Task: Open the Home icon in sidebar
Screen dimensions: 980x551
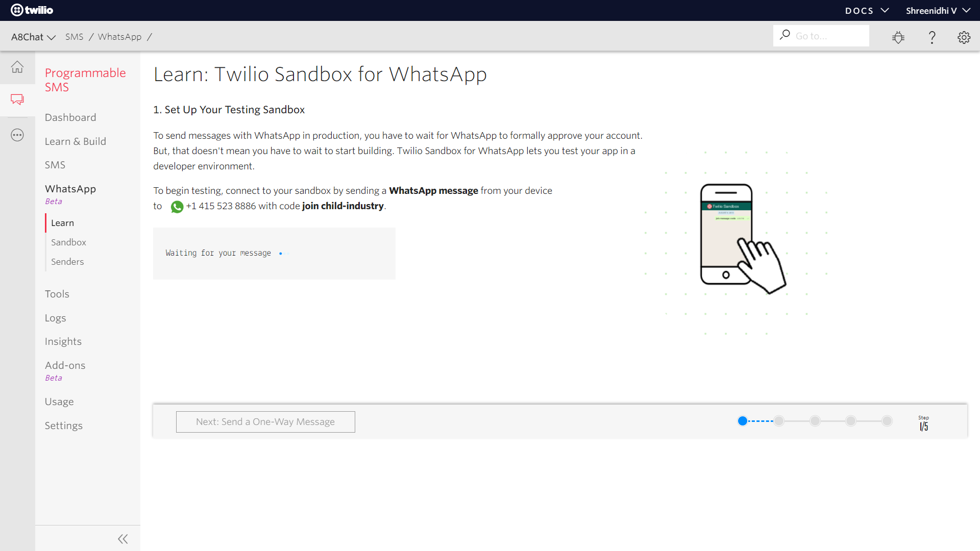Action: (17, 67)
